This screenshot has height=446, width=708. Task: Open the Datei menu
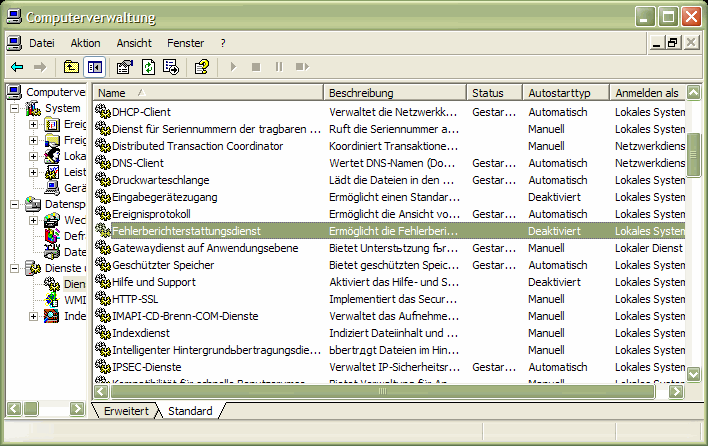[42, 43]
